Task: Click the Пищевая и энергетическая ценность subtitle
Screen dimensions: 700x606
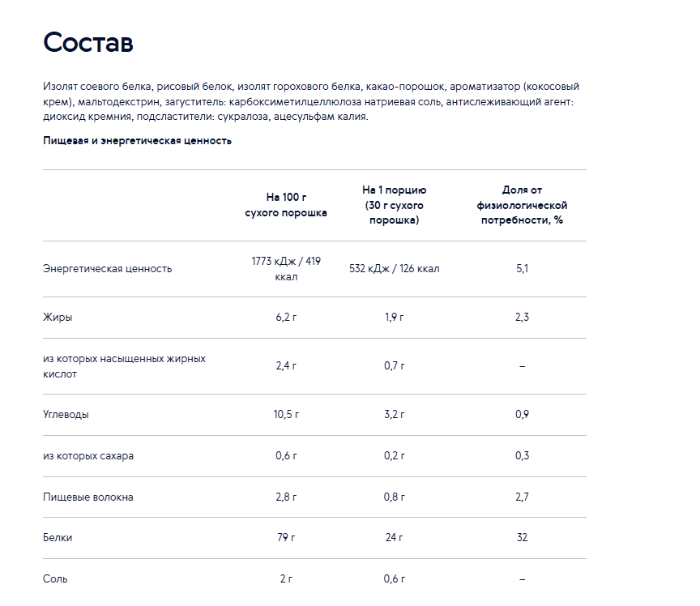Action: [x=137, y=141]
